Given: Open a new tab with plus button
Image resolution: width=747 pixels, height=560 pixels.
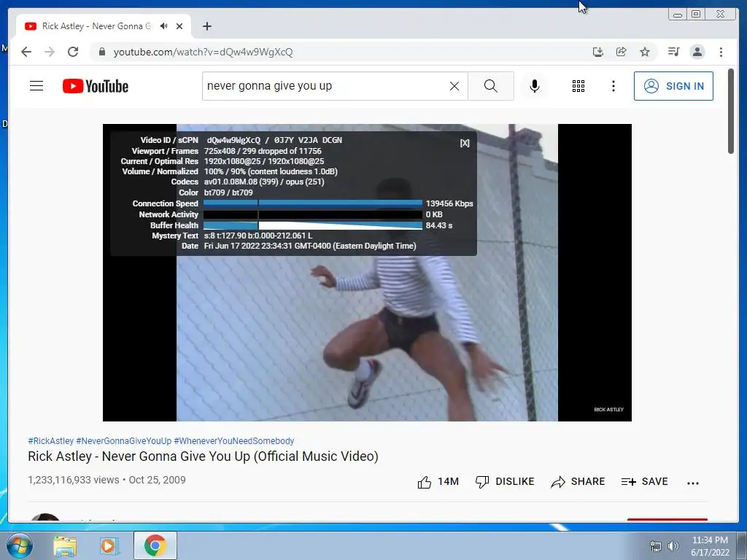Looking at the screenshot, I should 206,26.
